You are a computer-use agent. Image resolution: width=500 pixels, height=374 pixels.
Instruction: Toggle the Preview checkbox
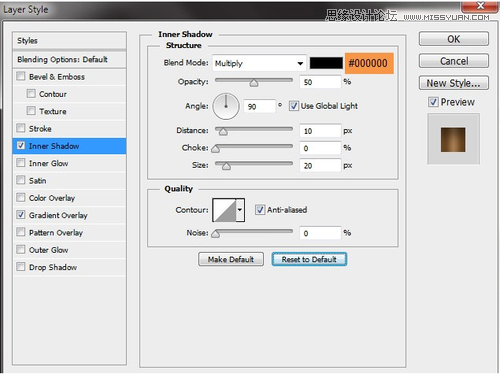click(x=433, y=102)
